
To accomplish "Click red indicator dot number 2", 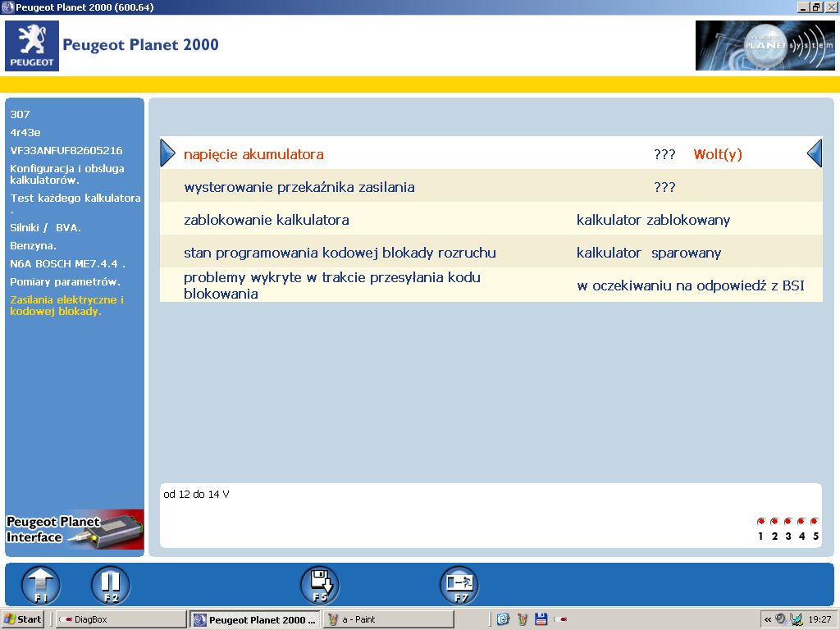I will point(774,521).
